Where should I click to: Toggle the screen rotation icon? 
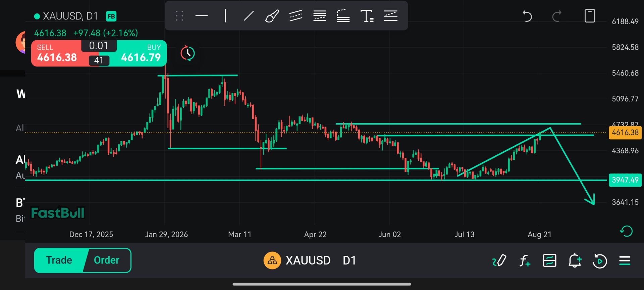coord(590,16)
